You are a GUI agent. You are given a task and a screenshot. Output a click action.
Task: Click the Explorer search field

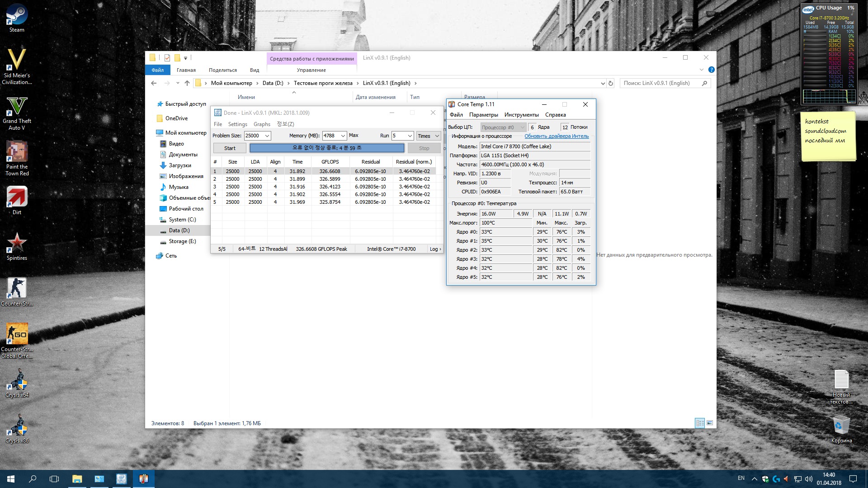point(660,83)
